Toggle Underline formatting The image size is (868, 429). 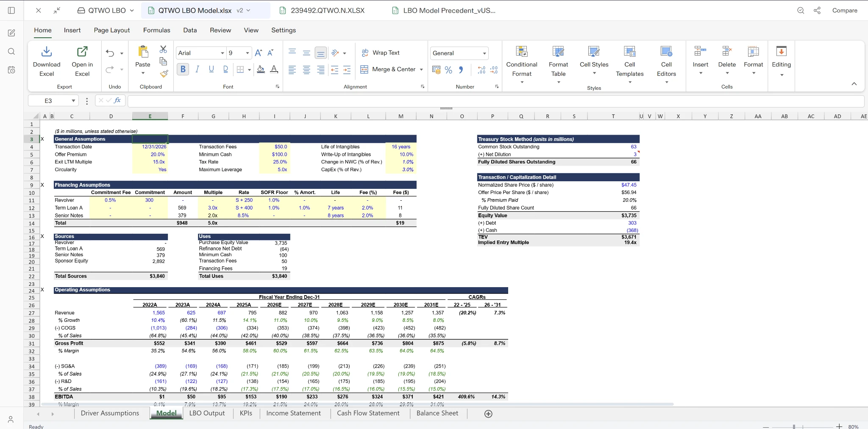point(211,69)
